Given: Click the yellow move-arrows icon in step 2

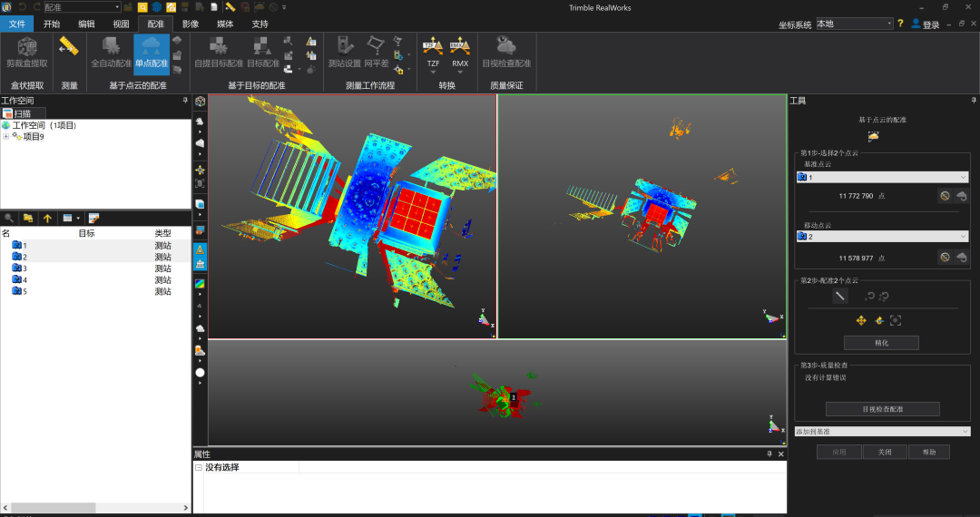Looking at the screenshot, I should pos(861,320).
